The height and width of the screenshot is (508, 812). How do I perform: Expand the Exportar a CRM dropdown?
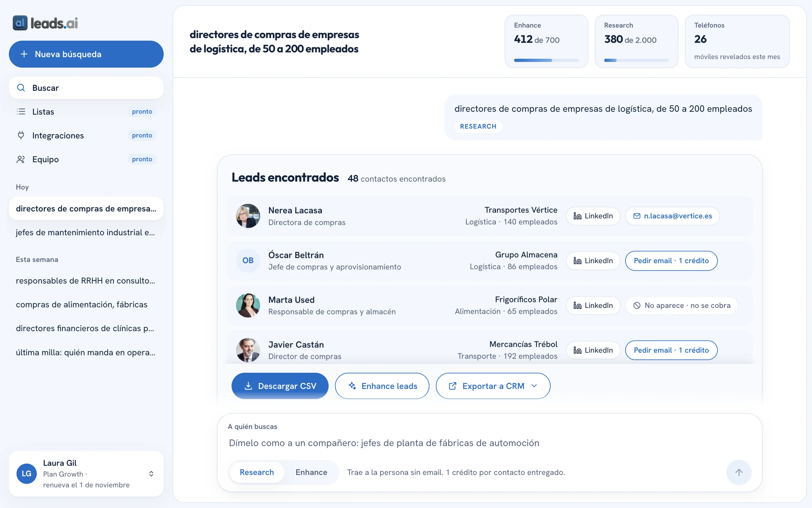(493, 386)
